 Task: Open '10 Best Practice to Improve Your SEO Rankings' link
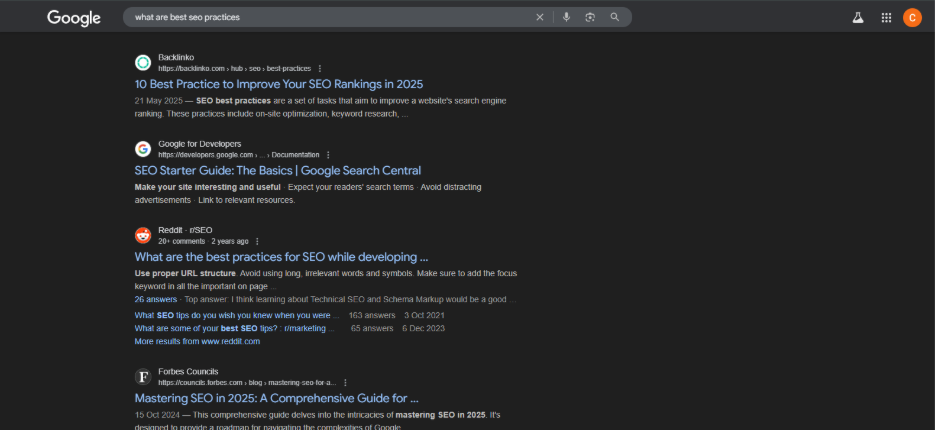279,84
